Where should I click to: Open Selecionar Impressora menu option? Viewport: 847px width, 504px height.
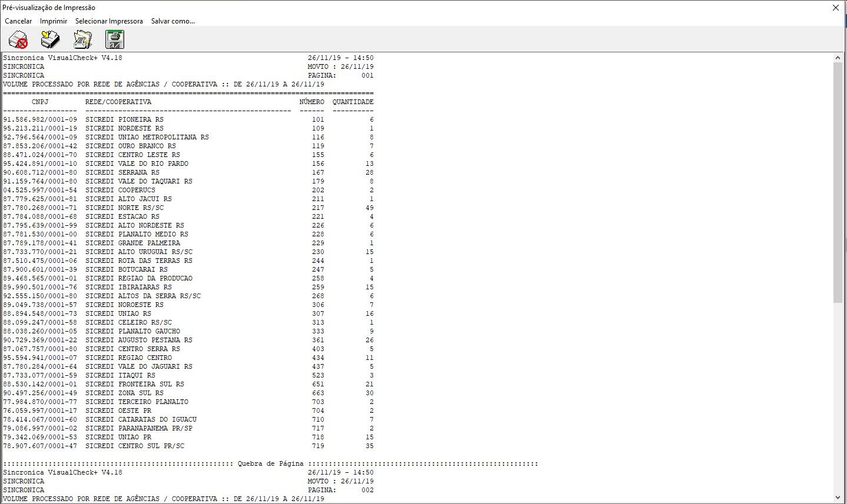click(109, 21)
